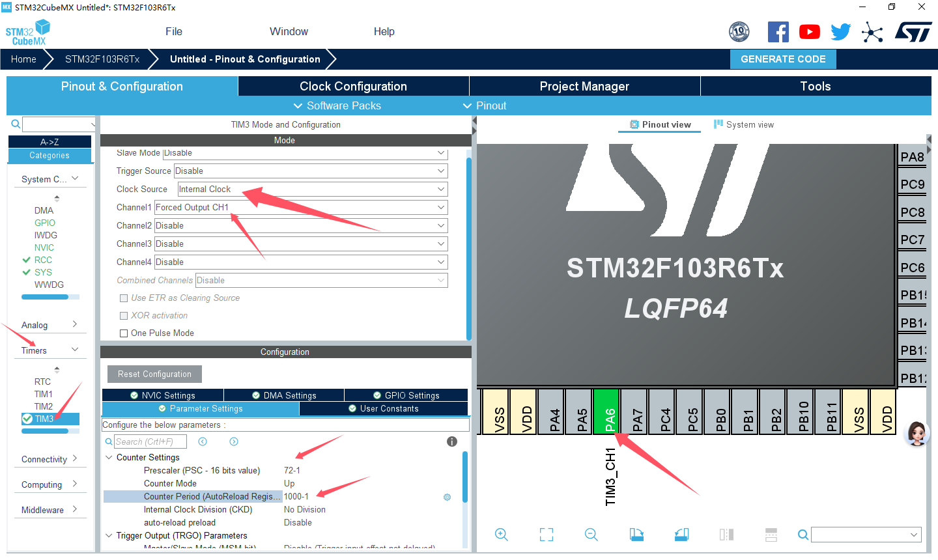Open the GPIO Settings tab
This screenshot has width=938, height=560.
[x=406, y=395]
